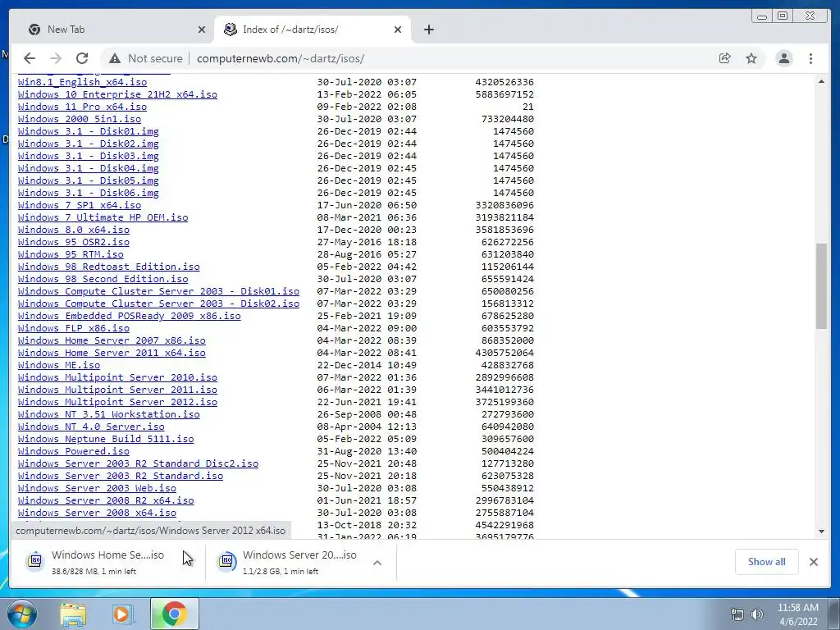Open Chrome's three-dot menu

click(x=810, y=58)
